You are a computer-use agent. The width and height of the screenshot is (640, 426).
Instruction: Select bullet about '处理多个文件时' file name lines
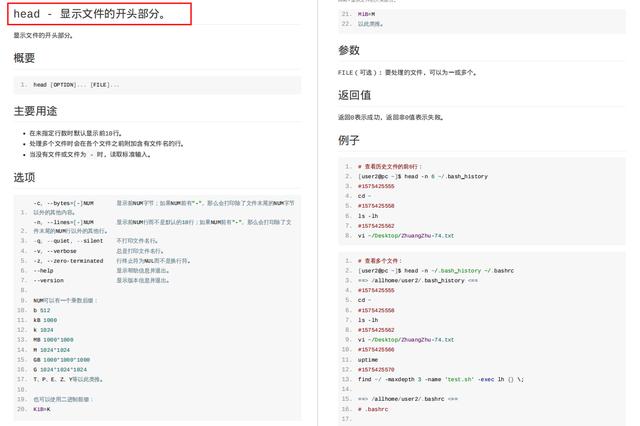[x=107, y=144]
